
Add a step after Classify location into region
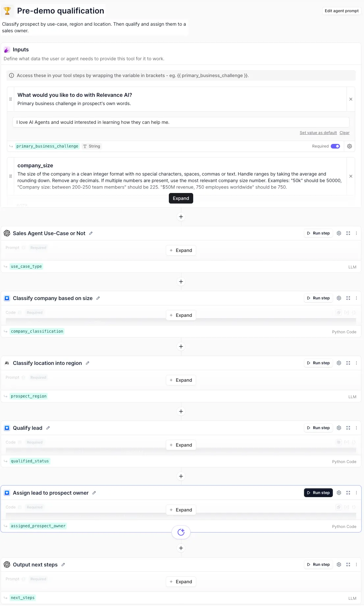pos(181,411)
